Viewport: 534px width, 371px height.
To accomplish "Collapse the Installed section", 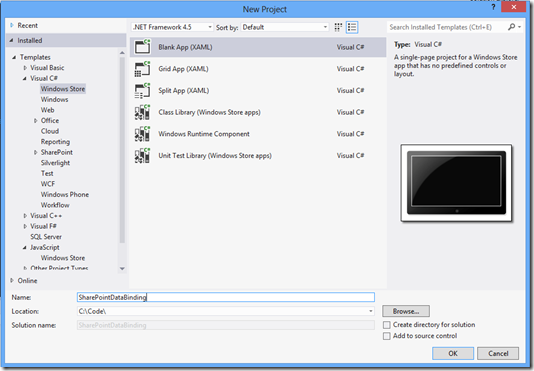I will (11, 40).
